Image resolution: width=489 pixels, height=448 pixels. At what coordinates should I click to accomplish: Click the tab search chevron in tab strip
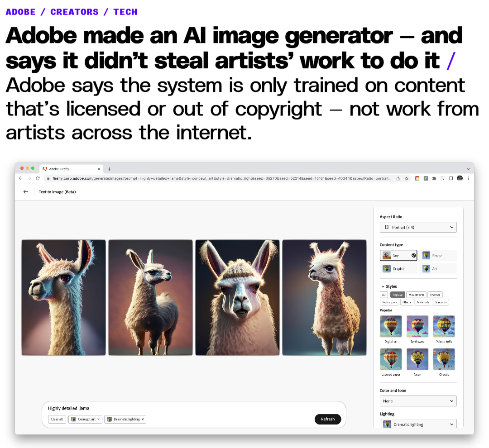click(468, 169)
